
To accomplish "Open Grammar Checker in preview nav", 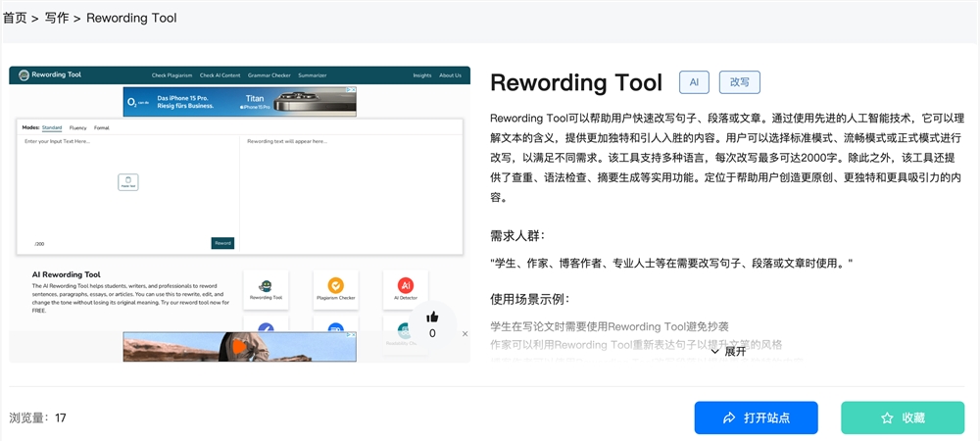I will [x=269, y=75].
